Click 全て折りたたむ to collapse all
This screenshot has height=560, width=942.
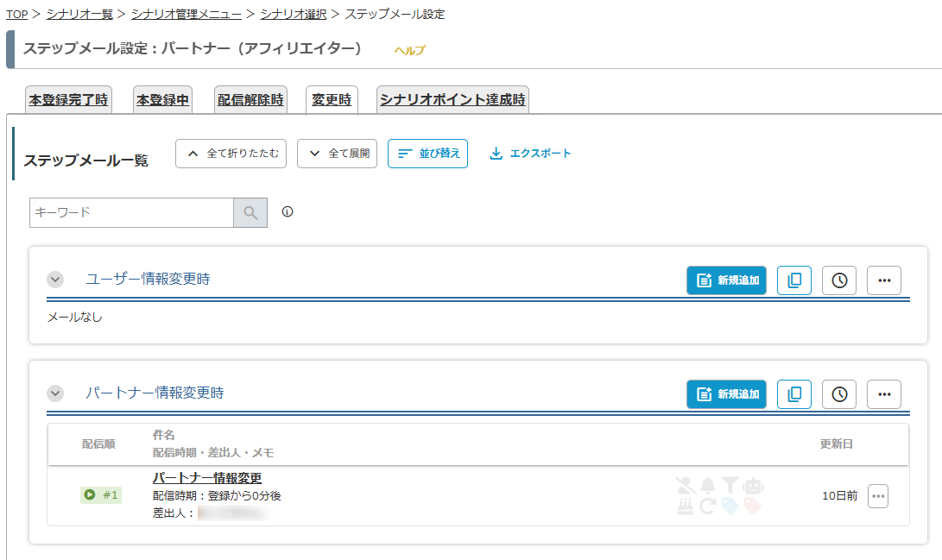tap(231, 154)
